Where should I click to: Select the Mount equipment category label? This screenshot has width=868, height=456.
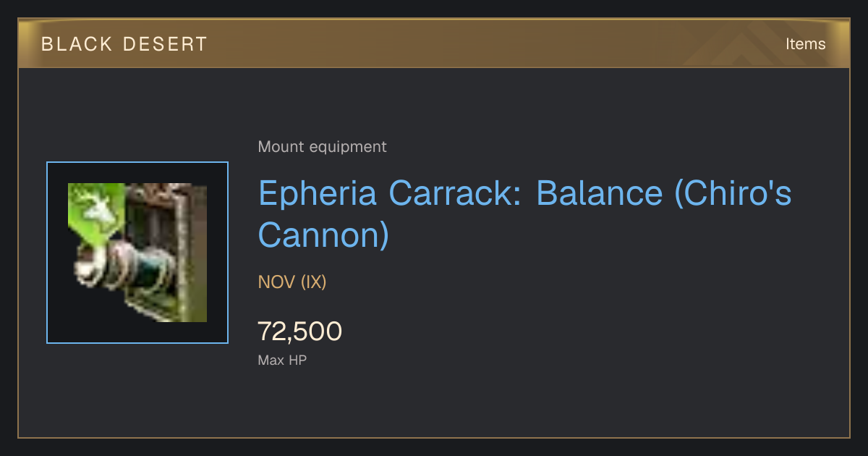point(322,147)
